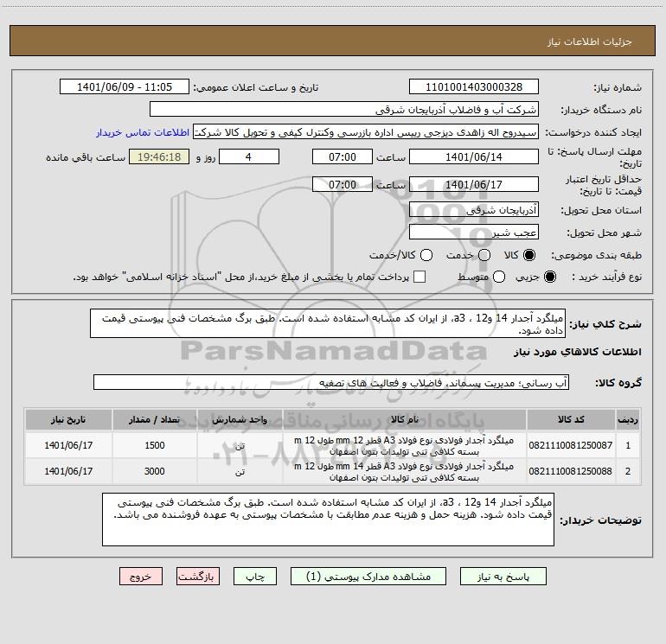Click the ردیف column header

[628, 419]
